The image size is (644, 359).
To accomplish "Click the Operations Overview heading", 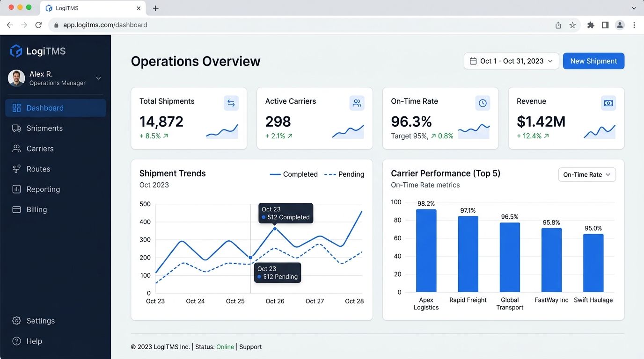I will click(196, 61).
